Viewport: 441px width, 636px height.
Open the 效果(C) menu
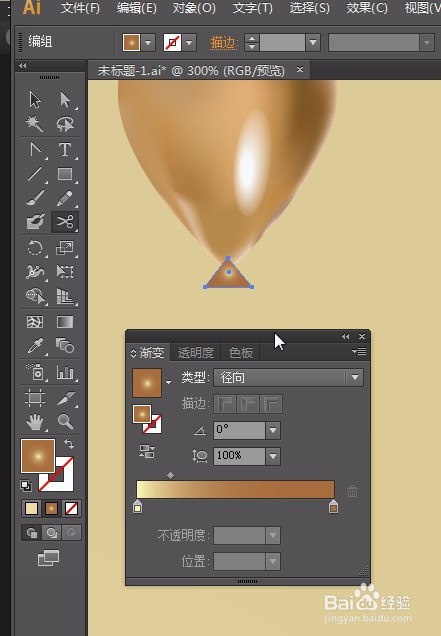(x=367, y=8)
